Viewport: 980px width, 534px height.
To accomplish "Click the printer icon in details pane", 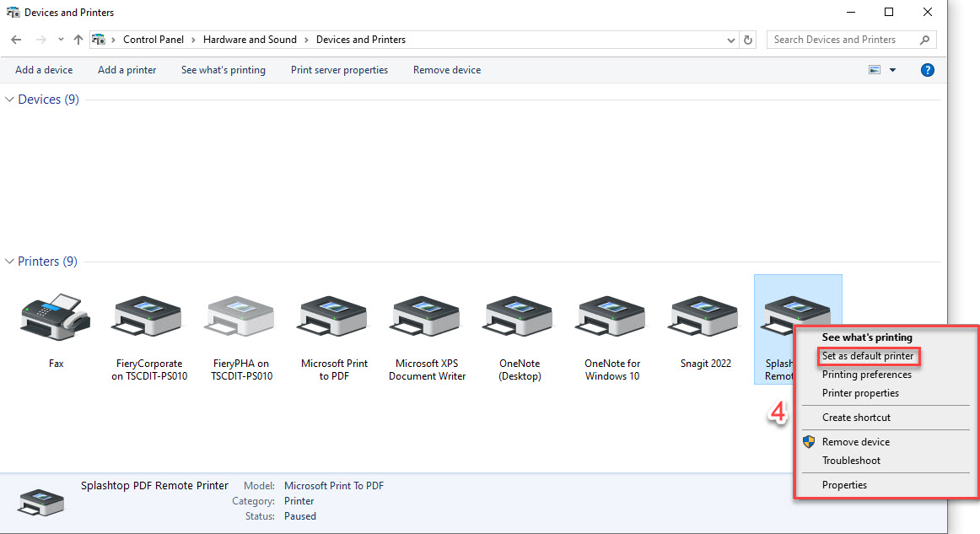I will tap(41, 502).
